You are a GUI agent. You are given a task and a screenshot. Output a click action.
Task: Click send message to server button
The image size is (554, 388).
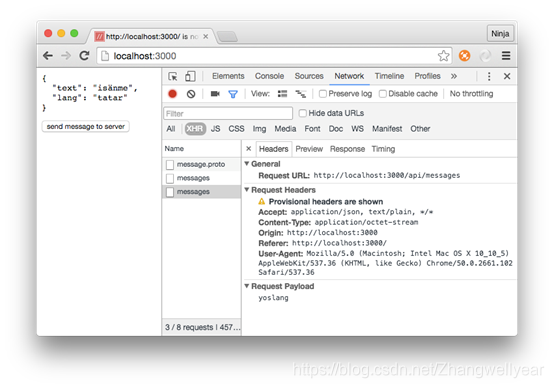pos(86,127)
